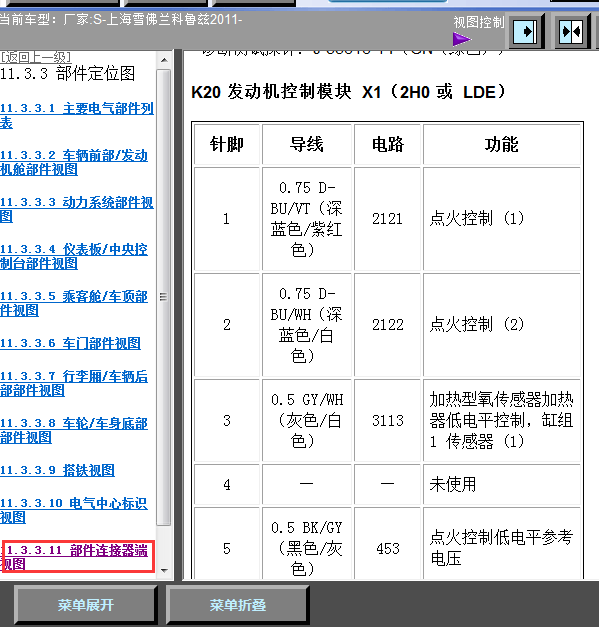Select wire cell 0.75 D-BU/VT
The width and height of the screenshot is (599, 627).
coord(307,219)
